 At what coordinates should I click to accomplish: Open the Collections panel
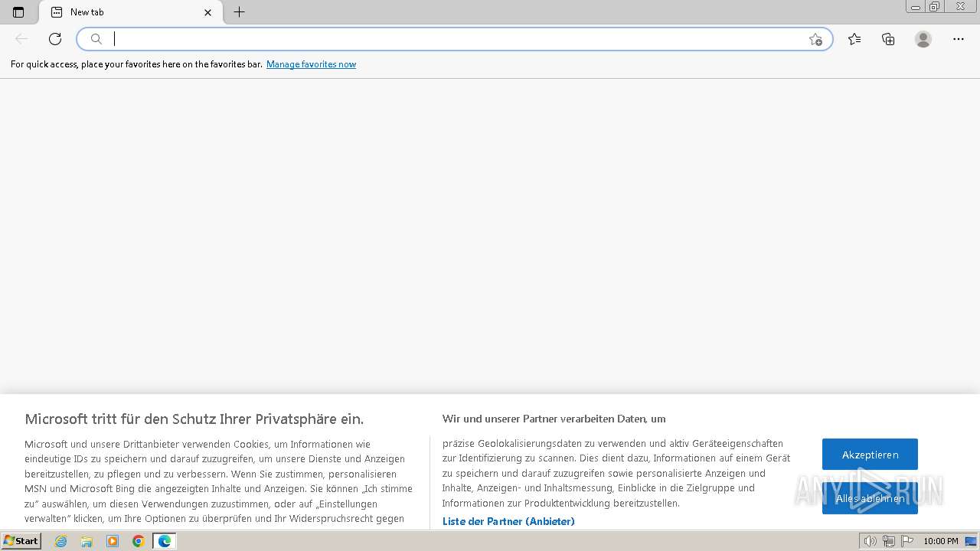888,39
